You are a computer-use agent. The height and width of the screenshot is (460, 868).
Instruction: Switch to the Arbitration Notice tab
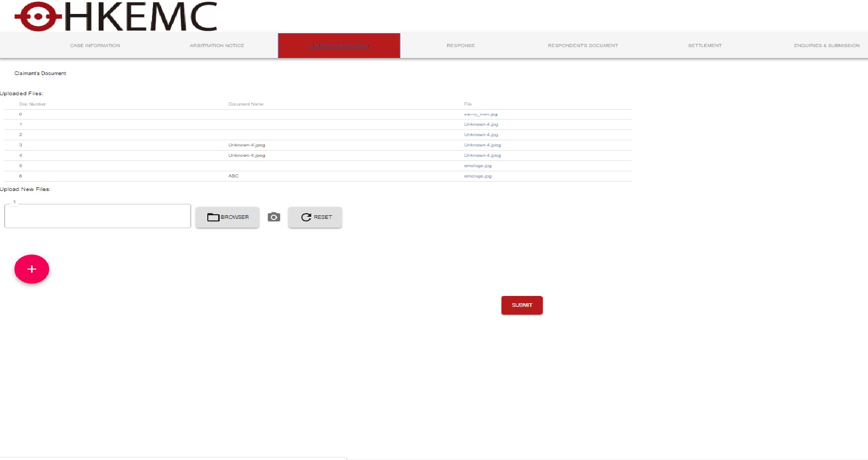pos(217,46)
